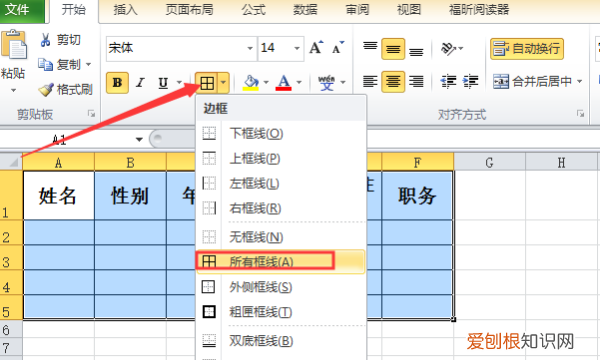Click the All Borders (所有框线) grid icon

209,262
